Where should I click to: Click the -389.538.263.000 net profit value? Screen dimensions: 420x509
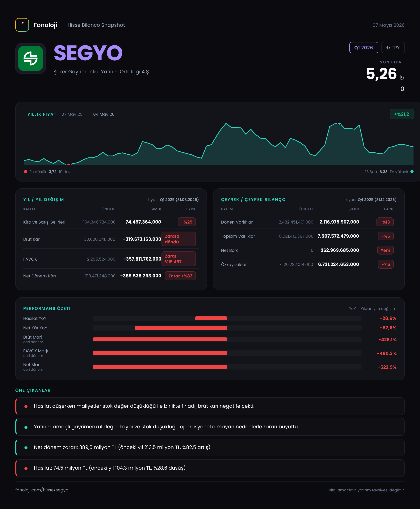[141, 276]
